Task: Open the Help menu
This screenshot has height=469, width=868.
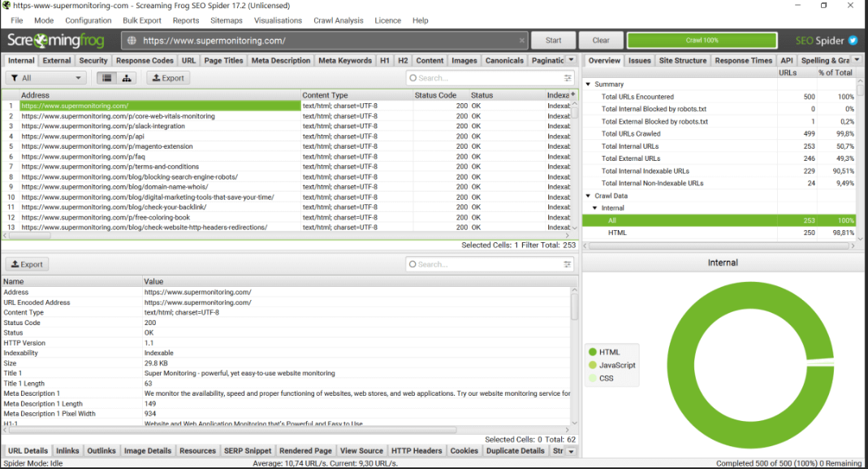Action: pos(420,20)
